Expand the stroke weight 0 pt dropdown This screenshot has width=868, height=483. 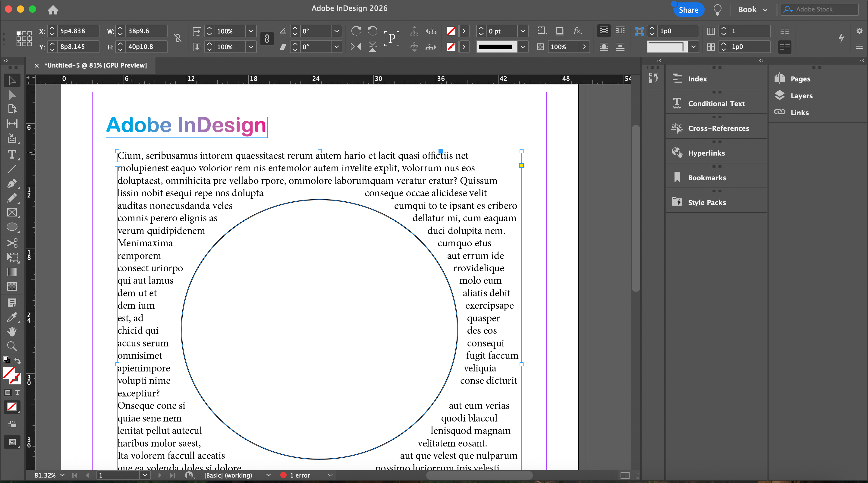(522, 31)
